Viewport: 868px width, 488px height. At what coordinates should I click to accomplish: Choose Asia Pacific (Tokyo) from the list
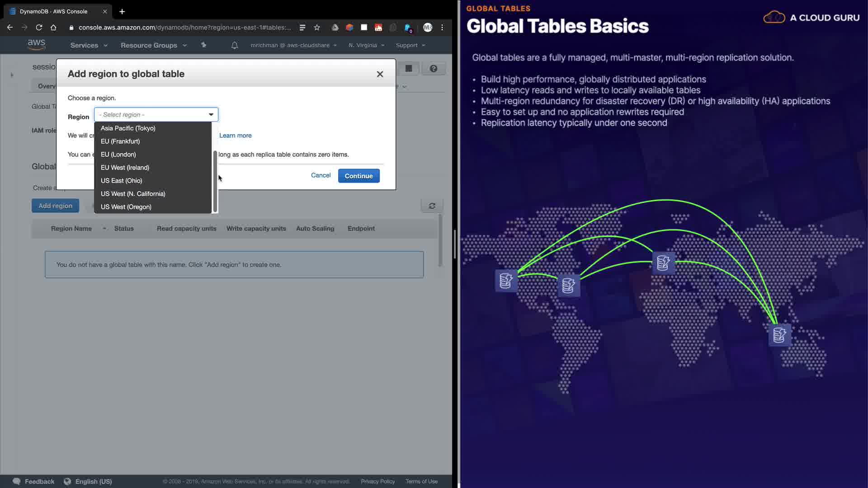pos(128,128)
